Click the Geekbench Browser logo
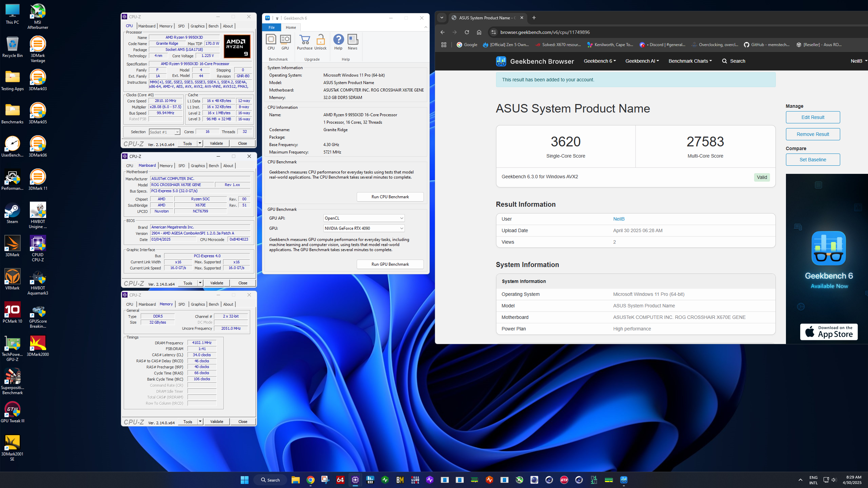 pos(535,61)
